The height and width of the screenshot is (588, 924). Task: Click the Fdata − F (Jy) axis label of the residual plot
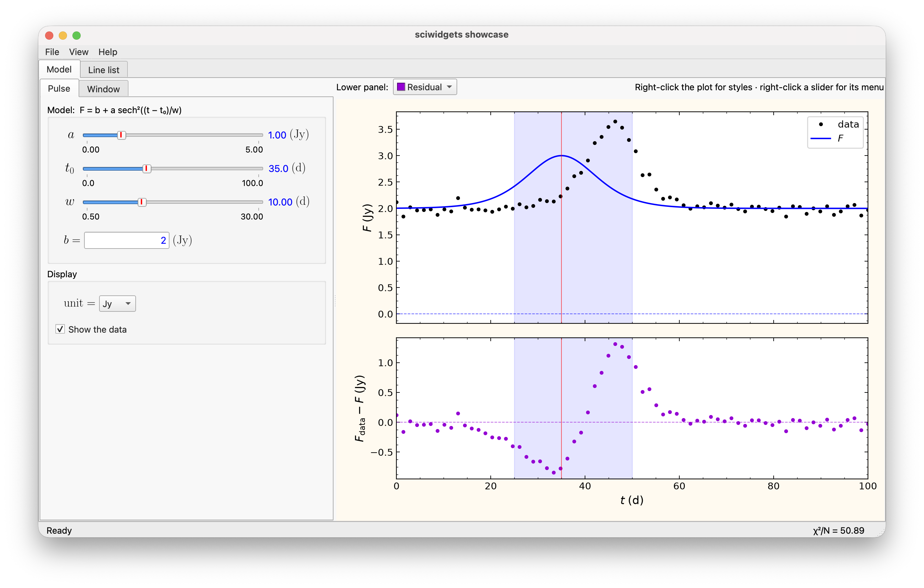point(360,409)
